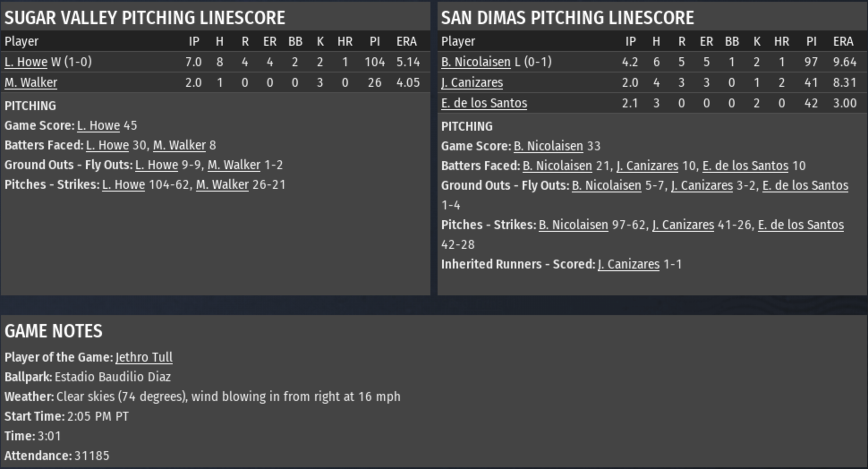The width and height of the screenshot is (868, 469).
Task: Click ERA column header in Sugar Valley table
Action: [406, 41]
